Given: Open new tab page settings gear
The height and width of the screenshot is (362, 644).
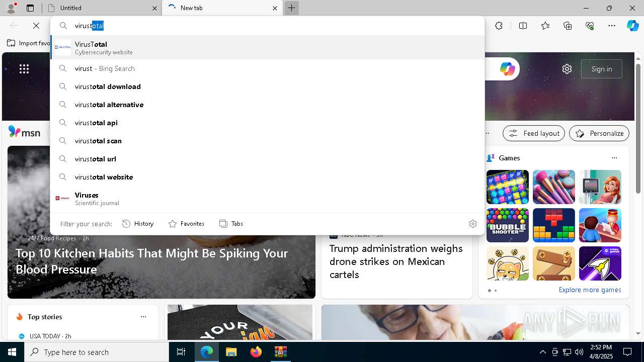Looking at the screenshot, I should 567,69.
